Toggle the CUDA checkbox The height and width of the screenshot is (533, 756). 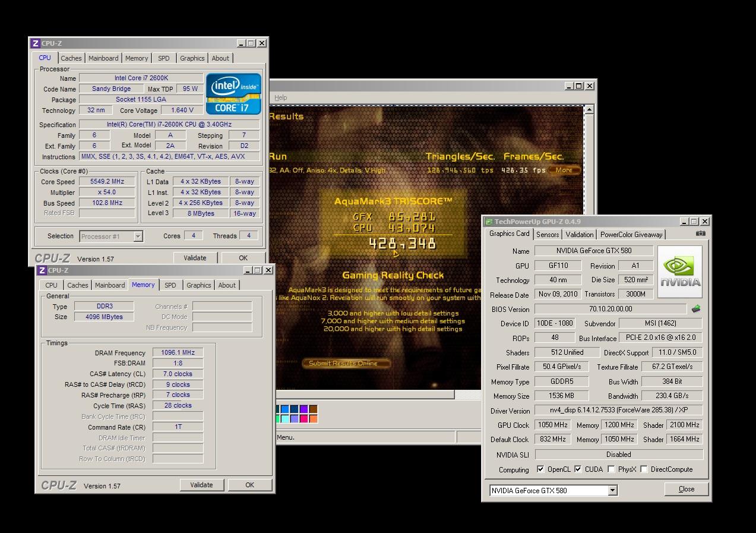pos(578,469)
